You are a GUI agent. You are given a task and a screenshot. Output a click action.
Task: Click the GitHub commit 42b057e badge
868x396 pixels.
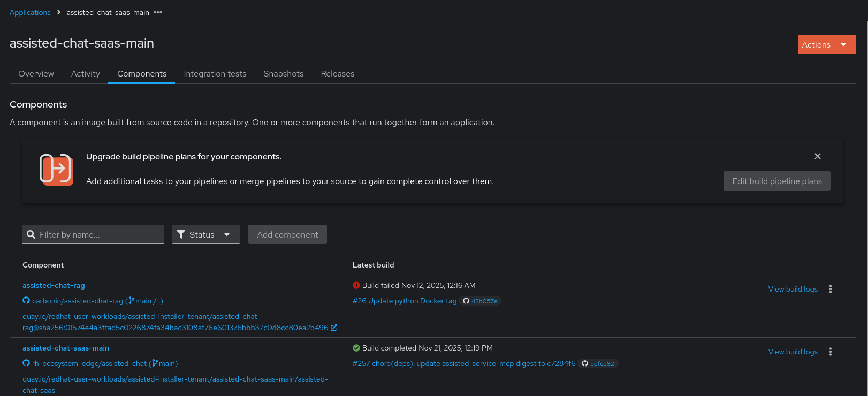pyautogui.click(x=480, y=301)
